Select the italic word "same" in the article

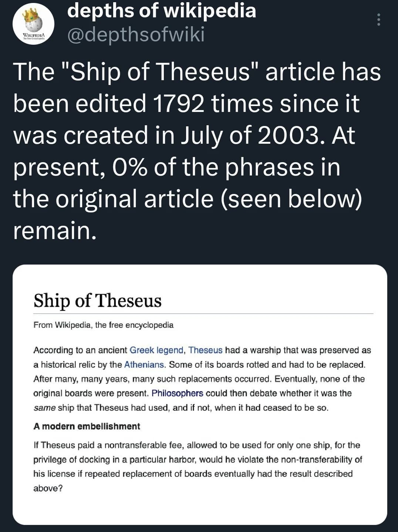[44, 408]
